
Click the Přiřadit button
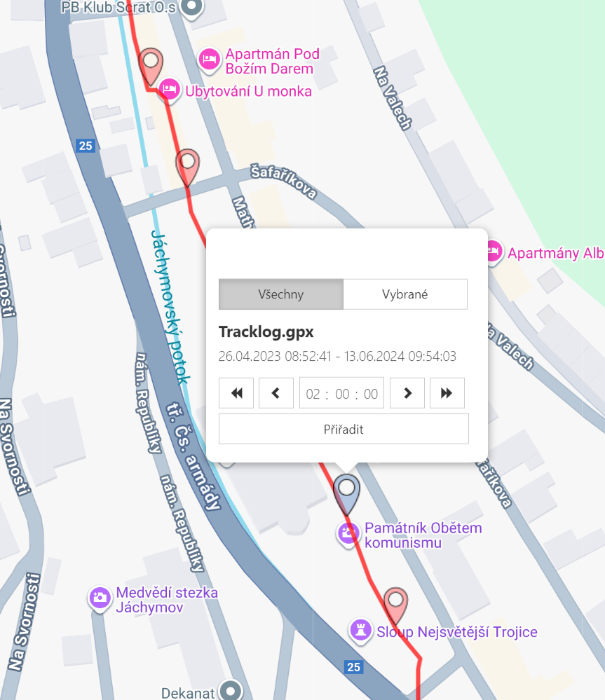coord(344,429)
